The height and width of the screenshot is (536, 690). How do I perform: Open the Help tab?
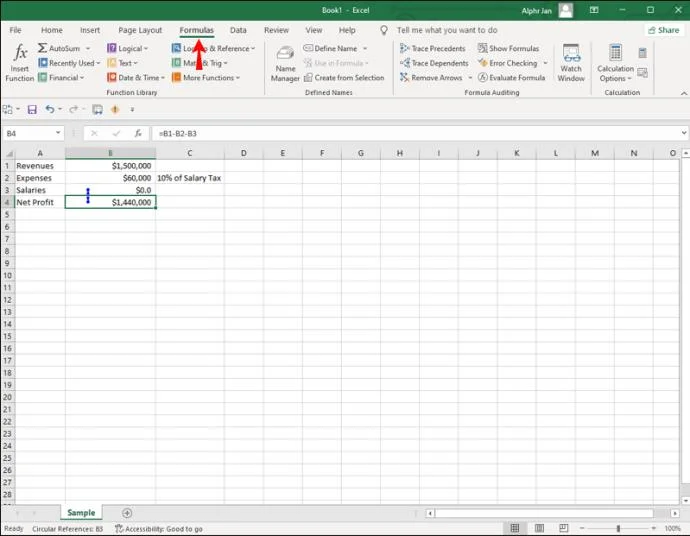click(x=347, y=30)
